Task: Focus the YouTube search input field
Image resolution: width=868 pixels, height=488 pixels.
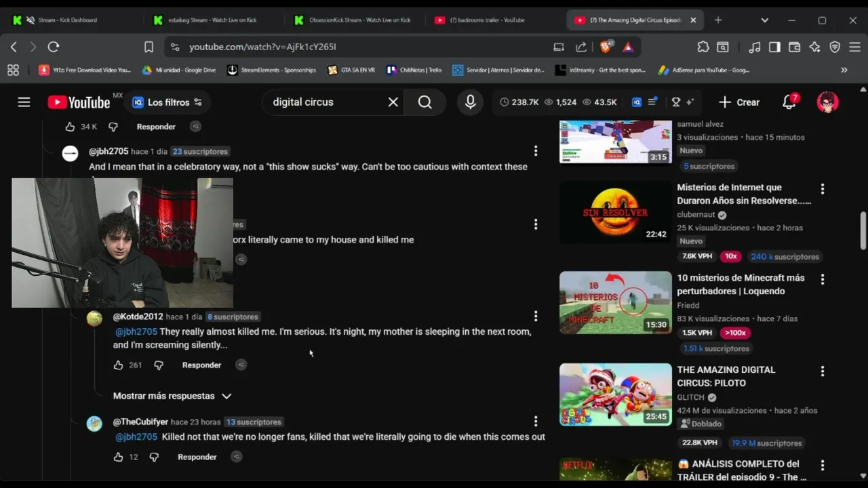Action: pyautogui.click(x=325, y=102)
